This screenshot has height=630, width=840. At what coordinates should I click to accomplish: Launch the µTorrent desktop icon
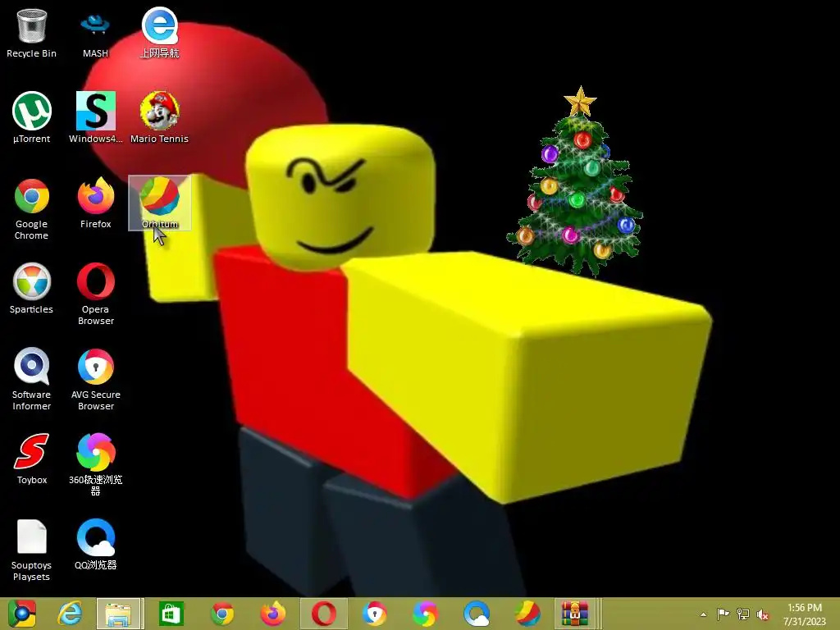click(32, 118)
